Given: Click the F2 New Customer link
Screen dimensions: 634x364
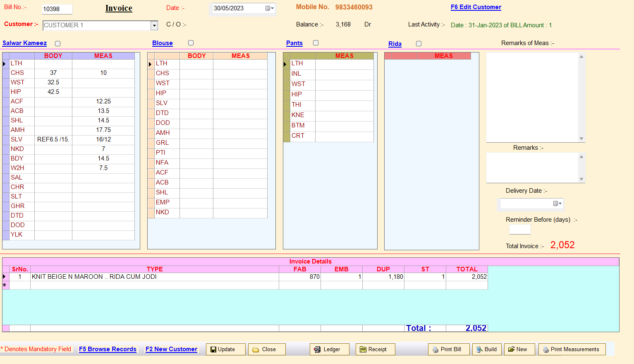Looking at the screenshot, I should point(171,349).
